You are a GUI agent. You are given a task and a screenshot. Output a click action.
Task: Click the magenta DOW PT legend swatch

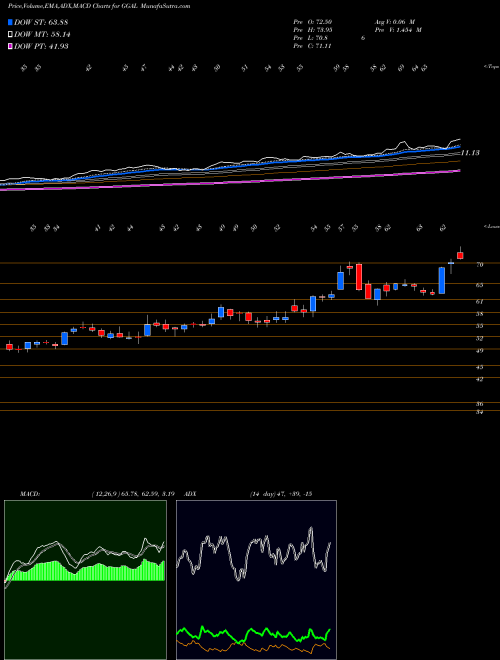(x=10, y=46)
